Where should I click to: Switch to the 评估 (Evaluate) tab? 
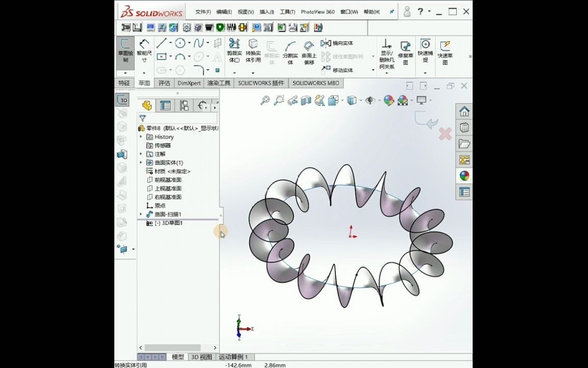click(164, 83)
